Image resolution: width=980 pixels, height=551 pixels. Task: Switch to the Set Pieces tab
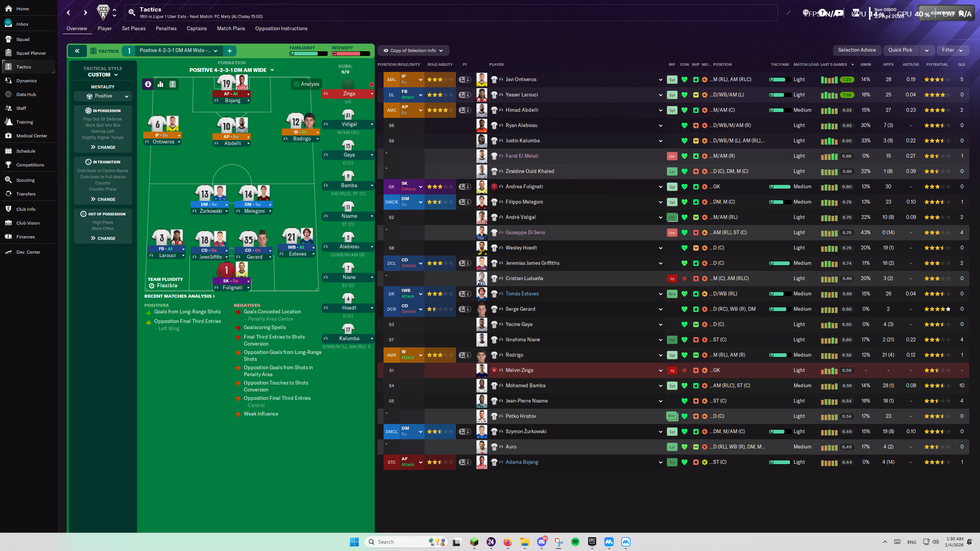coord(133,28)
